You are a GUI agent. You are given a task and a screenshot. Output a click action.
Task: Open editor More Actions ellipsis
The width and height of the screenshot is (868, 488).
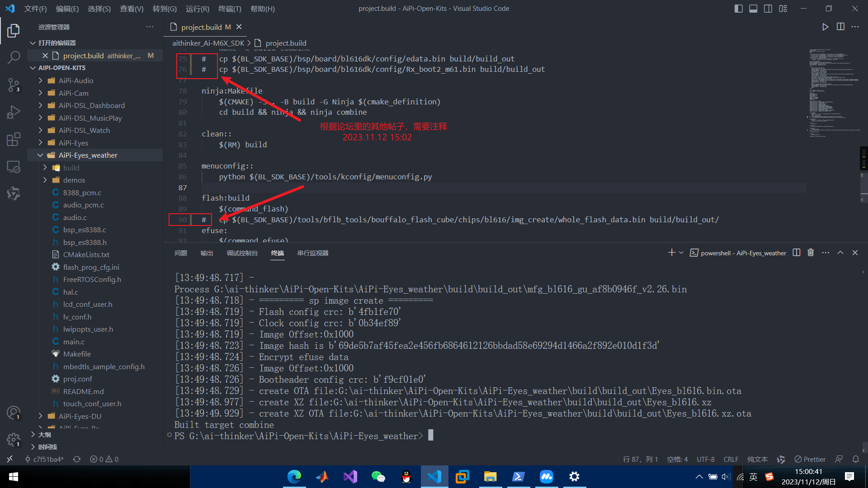click(x=855, y=27)
